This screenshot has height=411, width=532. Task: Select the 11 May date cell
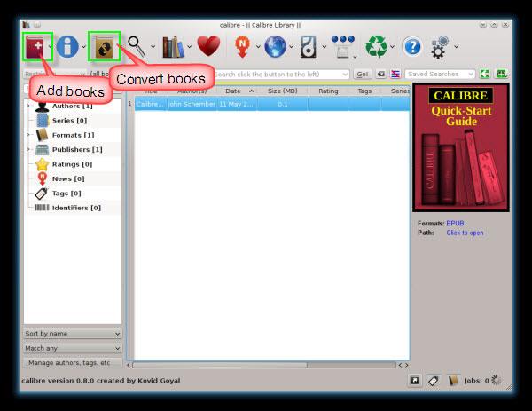coord(237,104)
